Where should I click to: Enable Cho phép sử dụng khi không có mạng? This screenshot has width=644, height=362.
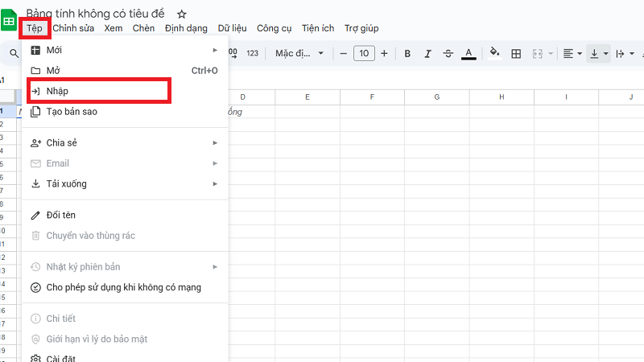[123, 287]
